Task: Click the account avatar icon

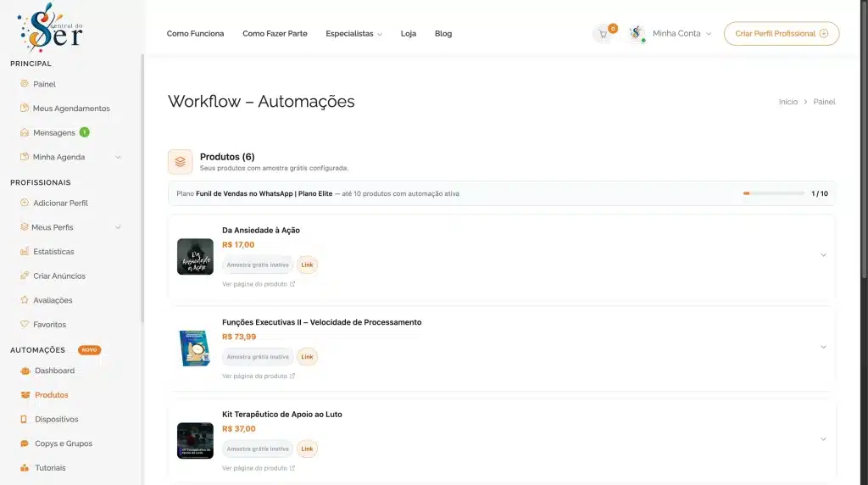Action: (637, 34)
